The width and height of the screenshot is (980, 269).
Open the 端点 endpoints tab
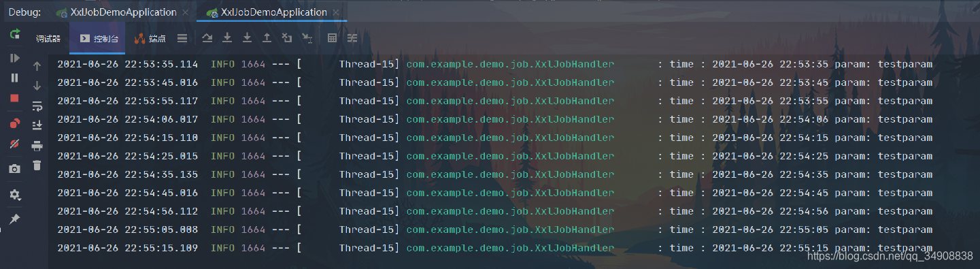coord(150,39)
